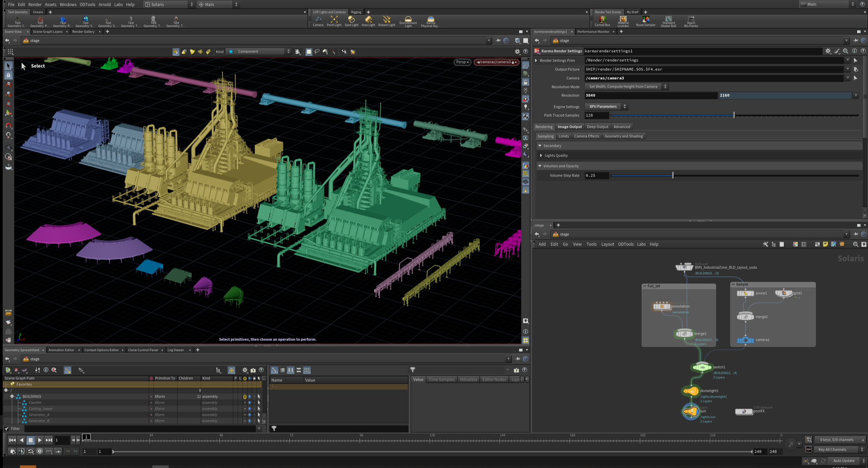Toggle visibility eye for Clarifier prim
The height and width of the screenshot is (468, 868).
point(249,403)
